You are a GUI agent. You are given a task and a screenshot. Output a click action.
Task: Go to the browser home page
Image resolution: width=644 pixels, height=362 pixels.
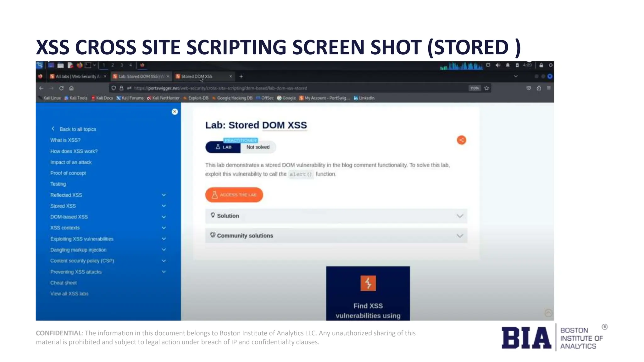[x=71, y=88]
